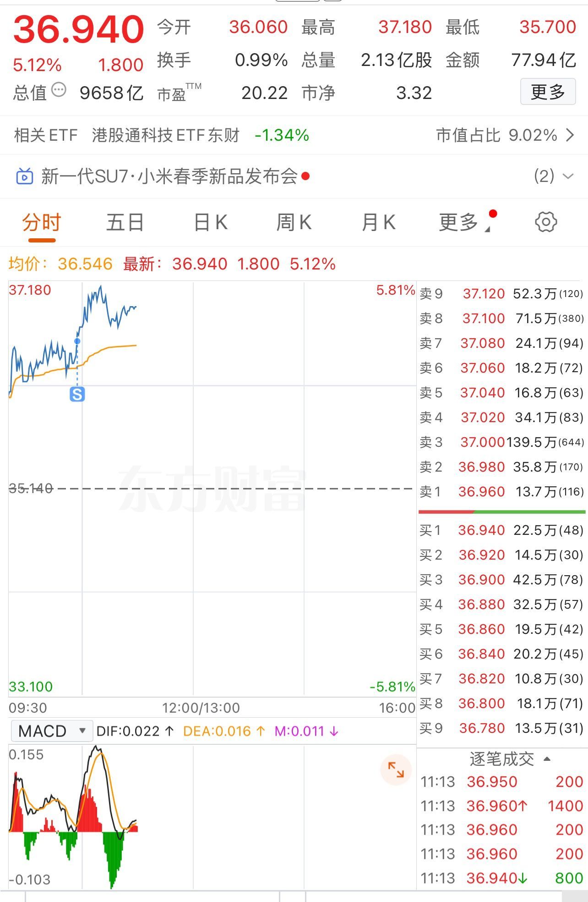Select the 周K chart tab
The image size is (588, 902).
tap(294, 223)
